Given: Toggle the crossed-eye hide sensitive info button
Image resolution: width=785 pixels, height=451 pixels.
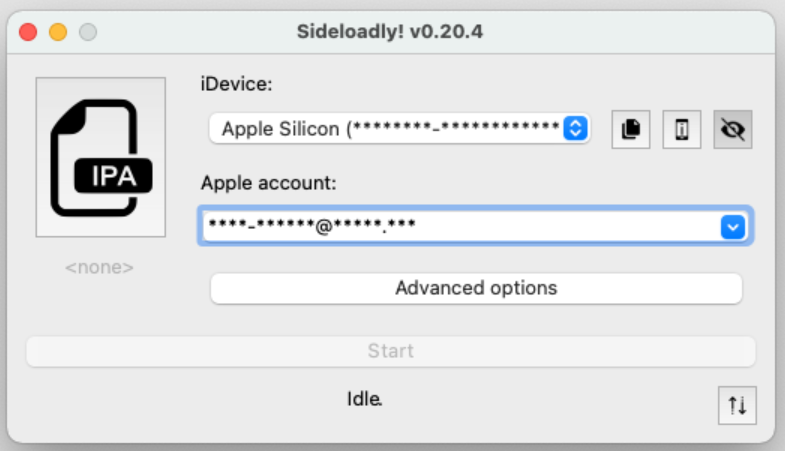Looking at the screenshot, I should [x=733, y=130].
